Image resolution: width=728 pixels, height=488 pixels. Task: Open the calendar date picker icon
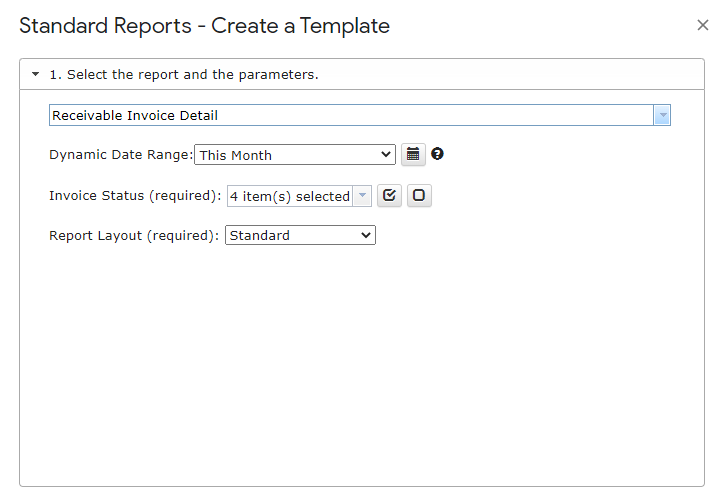(x=413, y=154)
